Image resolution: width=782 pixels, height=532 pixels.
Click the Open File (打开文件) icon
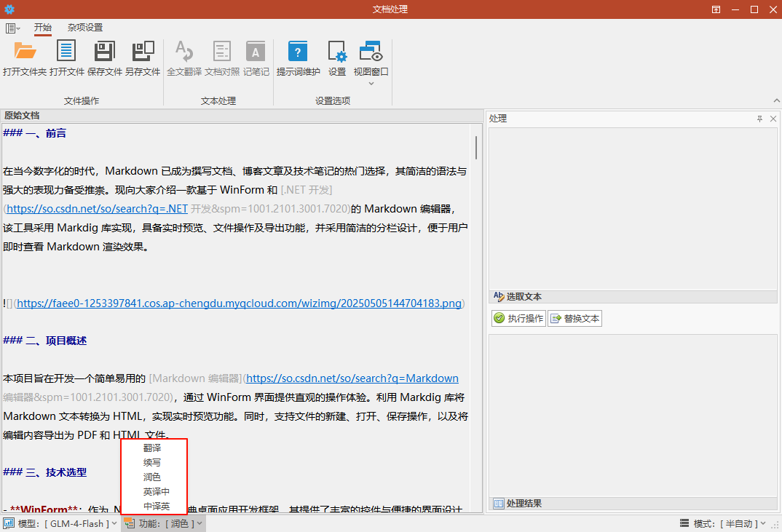[x=67, y=52]
